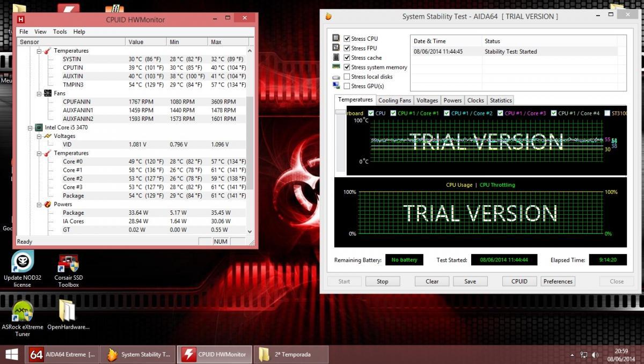This screenshot has width=644, height=364.
Task: Open the 2ª Temporada folder in the taskbar
Action: tap(290, 354)
